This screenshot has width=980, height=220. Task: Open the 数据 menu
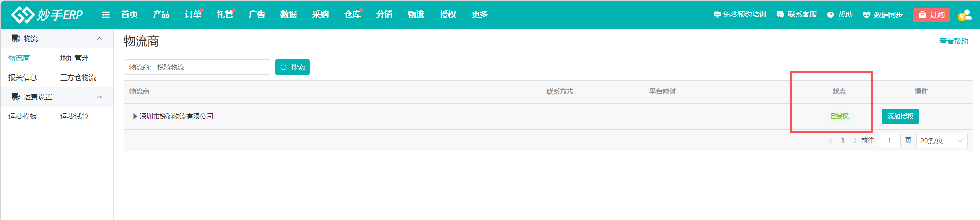289,15
